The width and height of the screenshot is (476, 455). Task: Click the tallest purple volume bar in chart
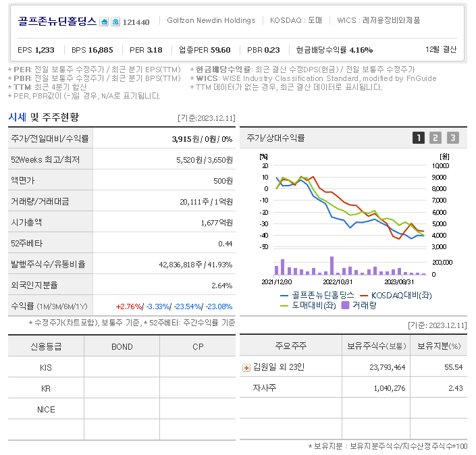point(332,265)
